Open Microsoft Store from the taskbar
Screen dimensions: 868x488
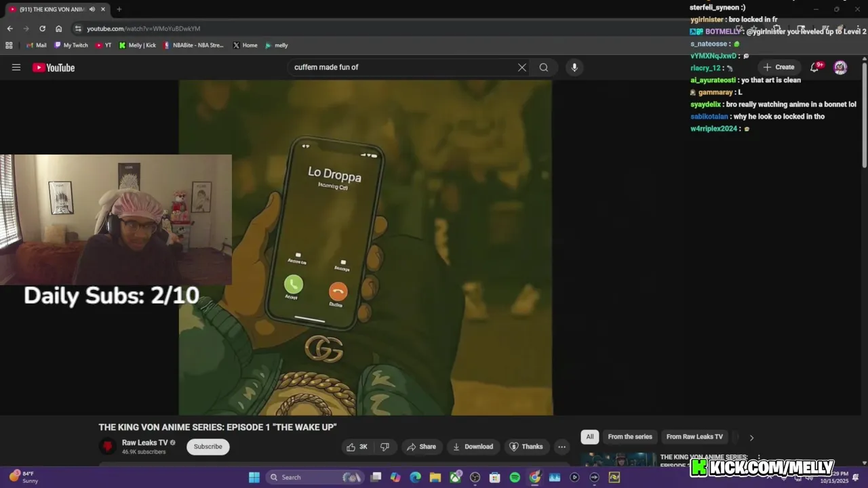(495, 477)
